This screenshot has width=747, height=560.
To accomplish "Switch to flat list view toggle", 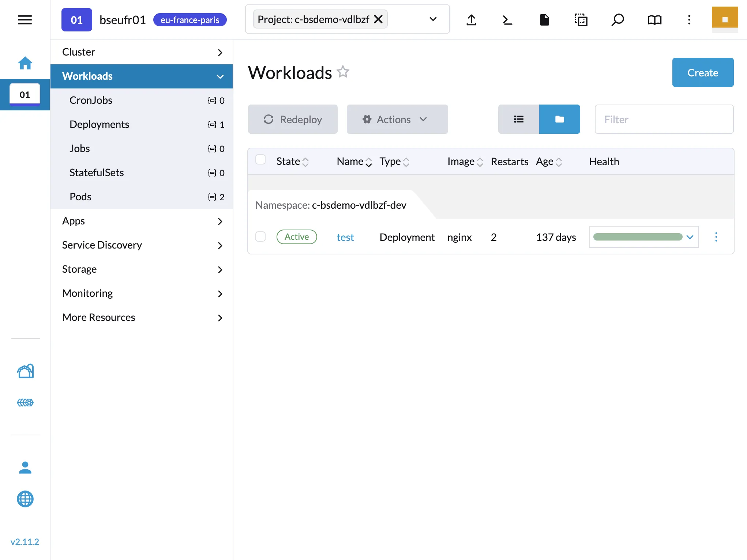I will pos(518,119).
